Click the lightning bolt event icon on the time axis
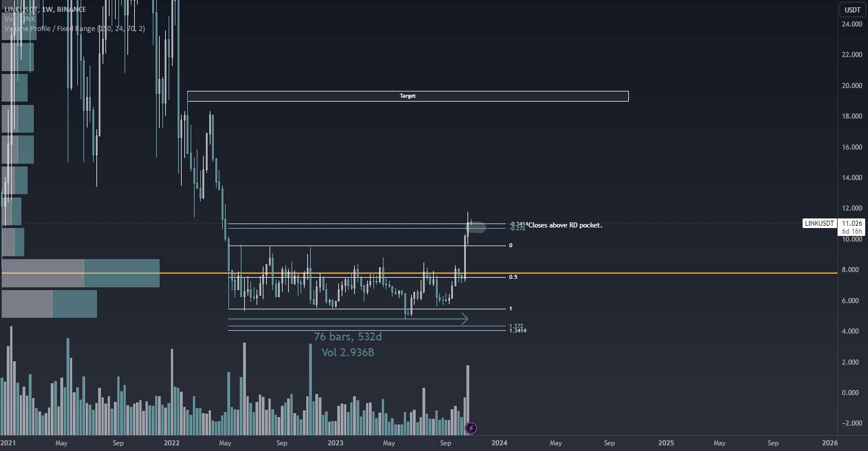868x451 pixels. pyautogui.click(x=471, y=428)
